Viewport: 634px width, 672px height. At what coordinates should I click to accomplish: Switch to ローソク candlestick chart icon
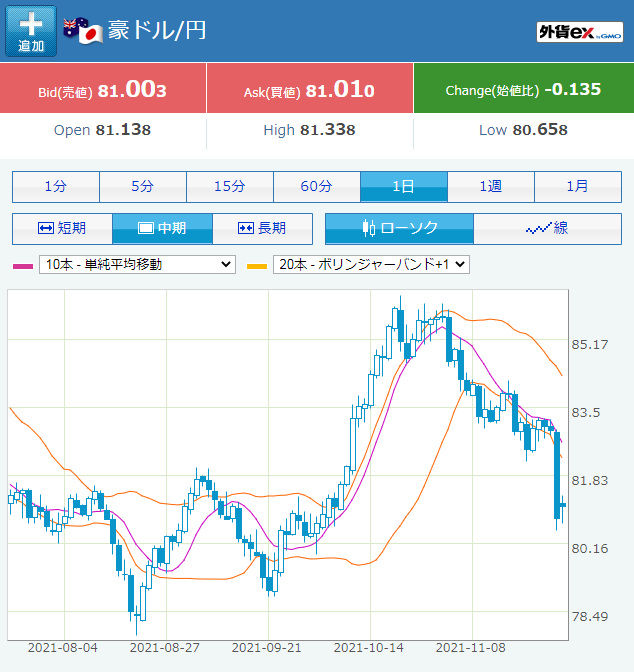369,228
